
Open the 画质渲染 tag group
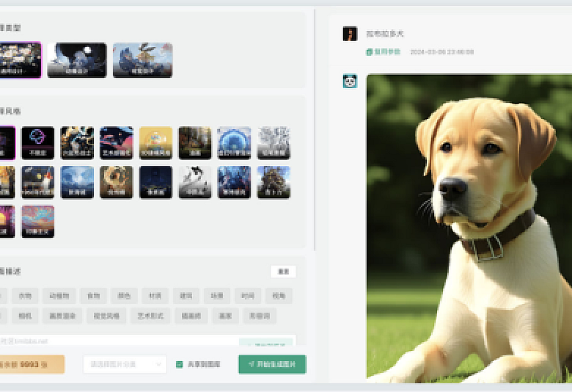click(x=62, y=316)
